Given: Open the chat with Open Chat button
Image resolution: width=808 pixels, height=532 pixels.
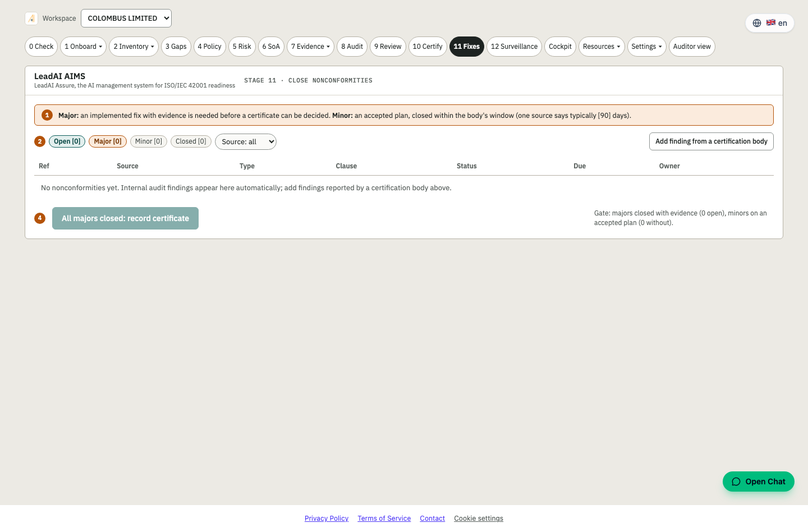Looking at the screenshot, I should [x=759, y=481].
